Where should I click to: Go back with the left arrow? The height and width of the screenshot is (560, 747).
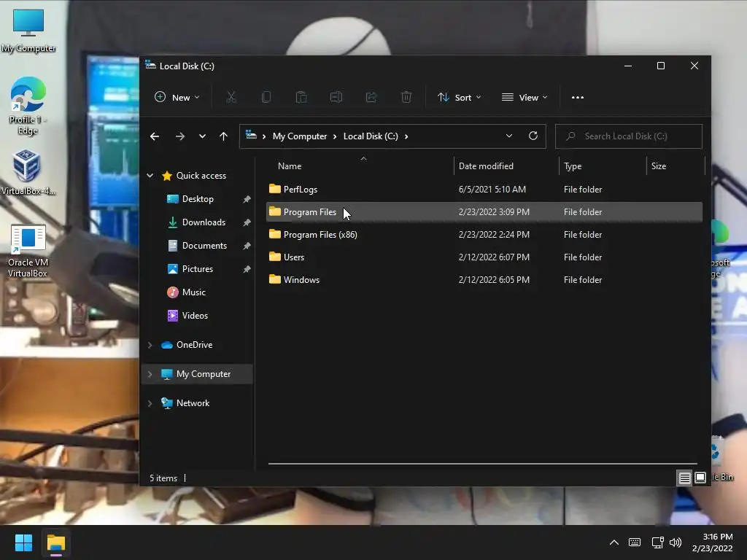[x=155, y=136]
